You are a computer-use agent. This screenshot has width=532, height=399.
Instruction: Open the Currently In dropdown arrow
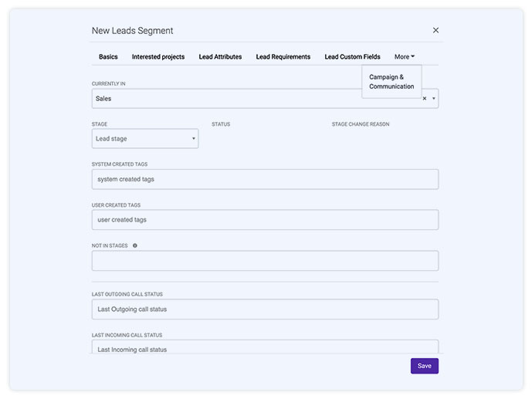[434, 99]
